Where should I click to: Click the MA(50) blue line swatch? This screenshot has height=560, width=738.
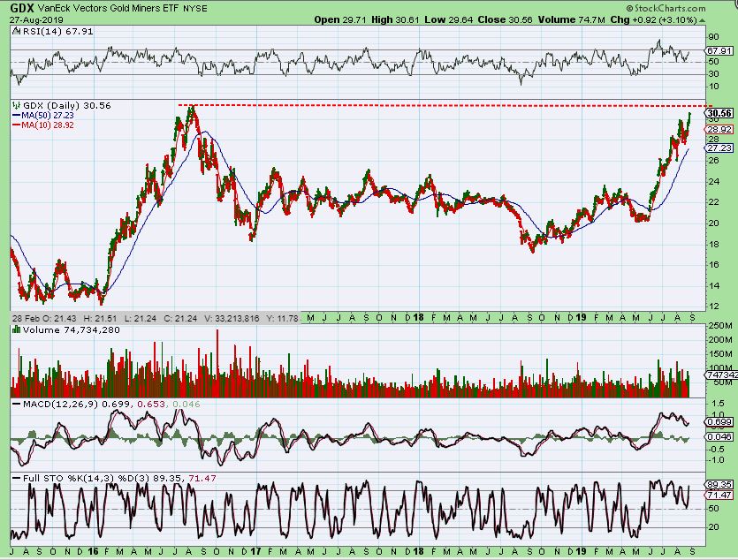(17, 115)
